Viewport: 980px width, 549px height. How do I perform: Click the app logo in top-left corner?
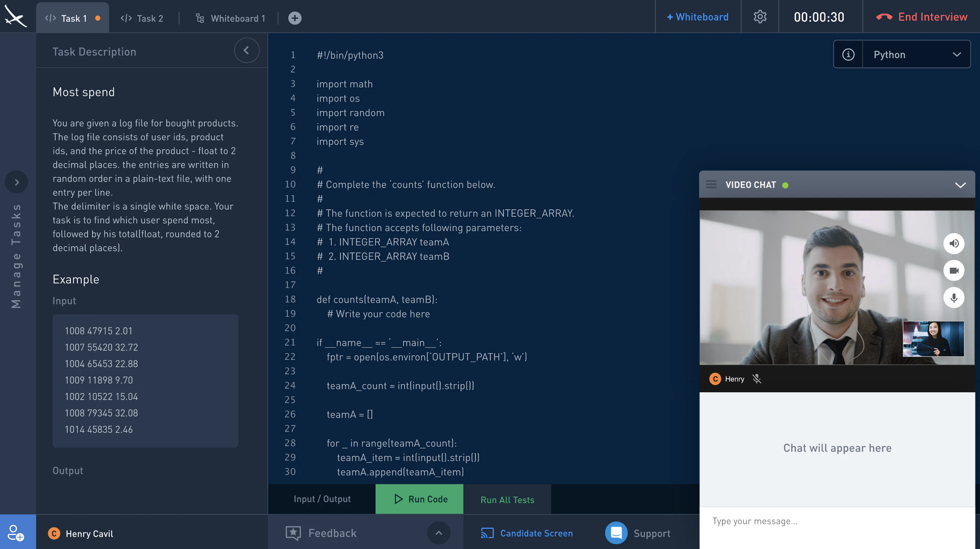click(15, 16)
